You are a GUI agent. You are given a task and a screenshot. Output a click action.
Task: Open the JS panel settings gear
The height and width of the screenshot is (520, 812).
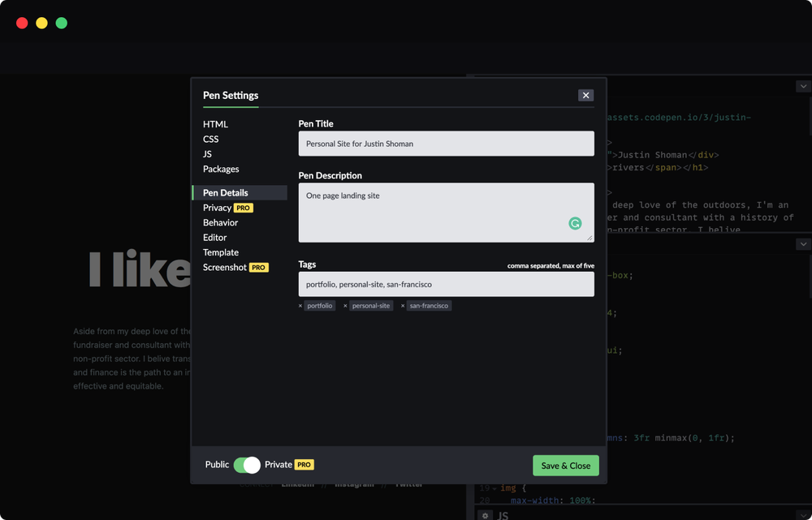(x=485, y=515)
